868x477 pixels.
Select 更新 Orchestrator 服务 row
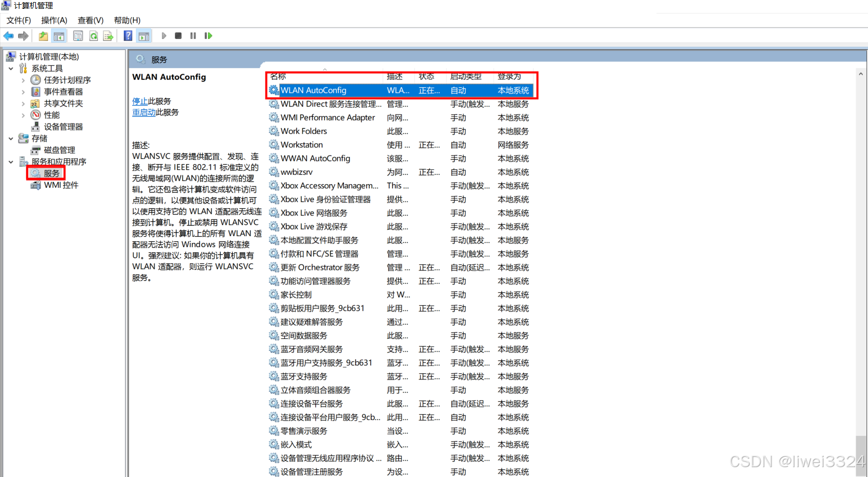400,267
